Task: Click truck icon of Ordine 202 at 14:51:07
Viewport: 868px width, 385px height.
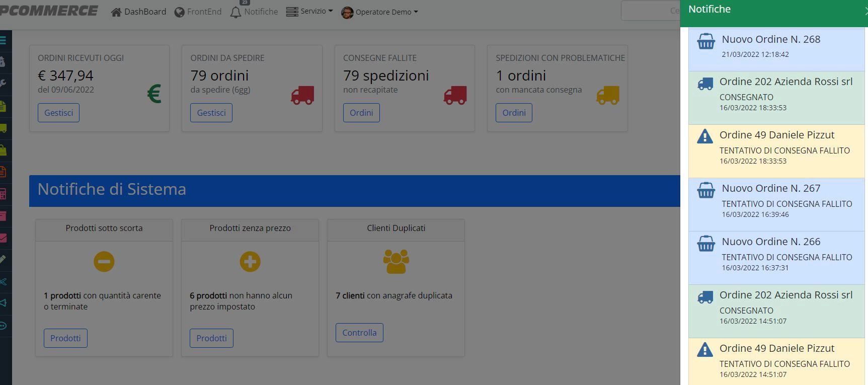Action: pos(705,297)
